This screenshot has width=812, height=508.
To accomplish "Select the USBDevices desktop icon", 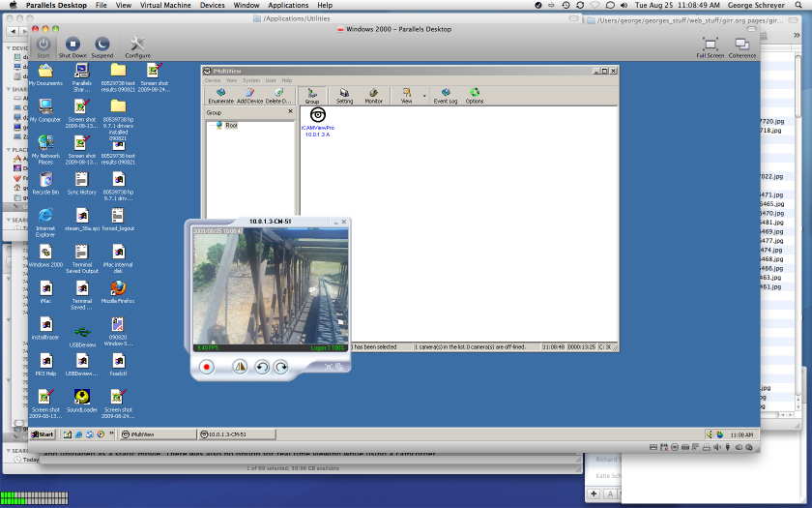I will point(82,336).
